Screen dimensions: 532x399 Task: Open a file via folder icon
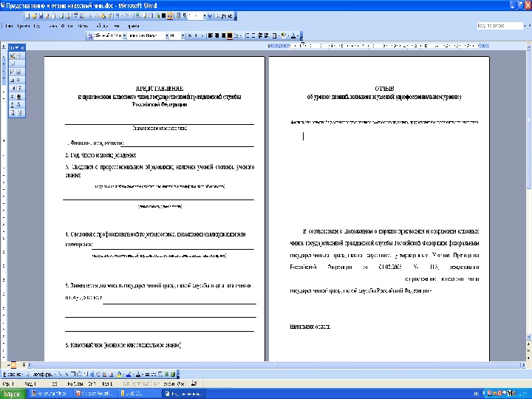point(34,16)
